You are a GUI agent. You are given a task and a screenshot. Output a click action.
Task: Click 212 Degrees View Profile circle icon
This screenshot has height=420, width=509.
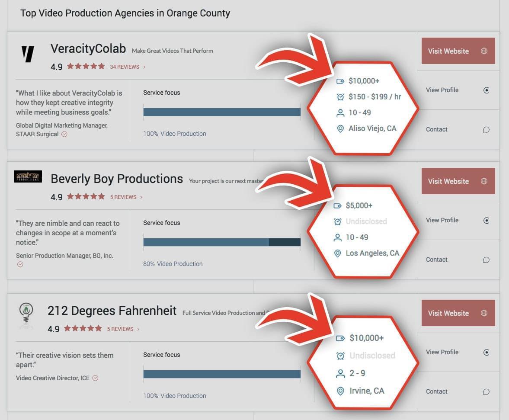(486, 352)
